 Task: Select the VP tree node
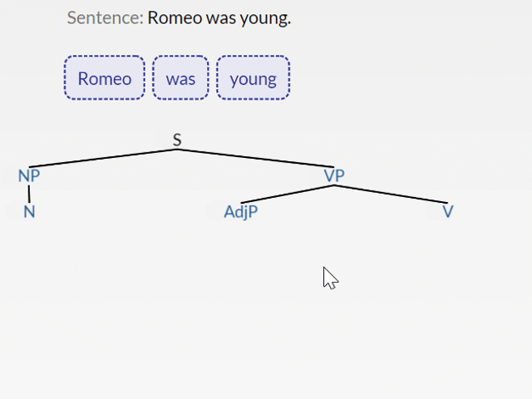[x=334, y=175]
